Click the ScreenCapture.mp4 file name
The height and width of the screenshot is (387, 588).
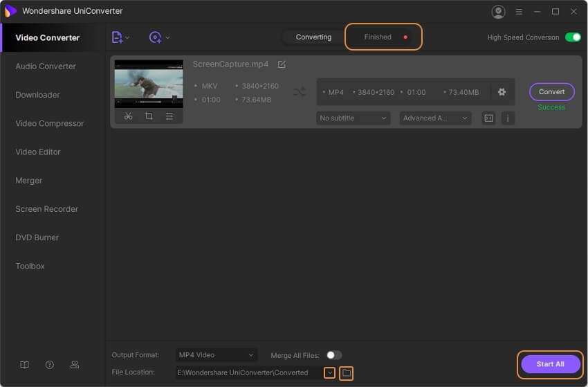[x=230, y=64]
